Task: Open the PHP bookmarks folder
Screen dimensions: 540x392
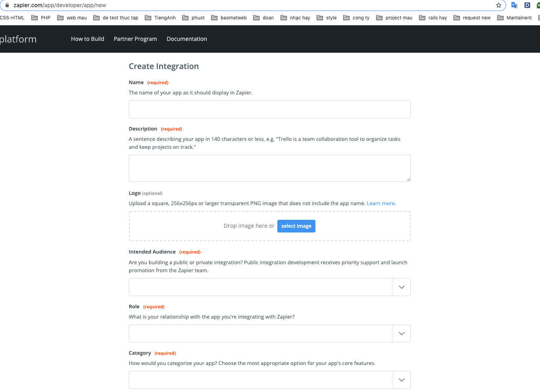Action: 41,18
